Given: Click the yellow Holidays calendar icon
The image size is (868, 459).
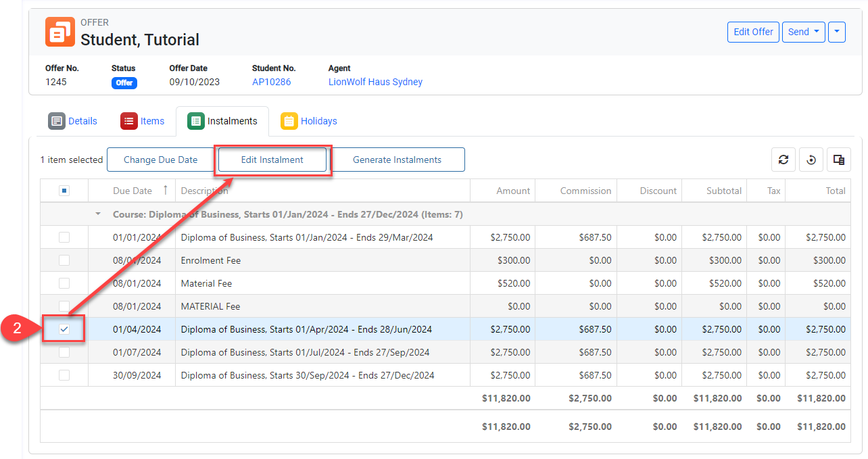Looking at the screenshot, I should coord(289,121).
